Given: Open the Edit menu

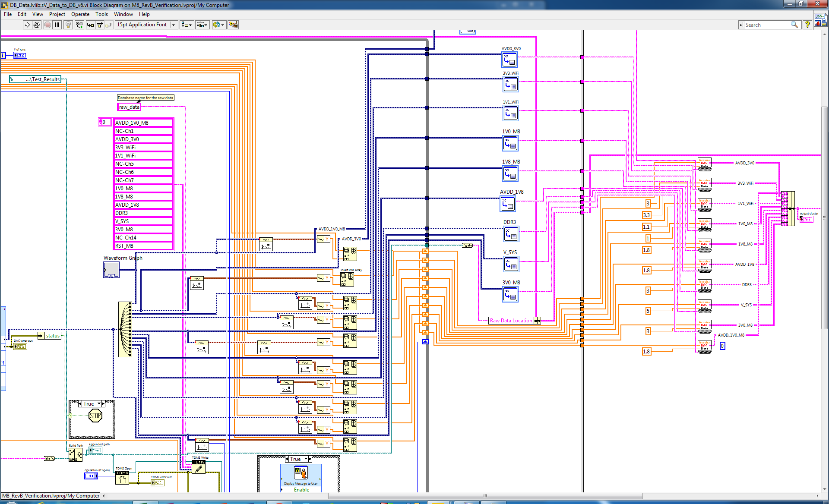Looking at the screenshot, I should click(x=22, y=14).
